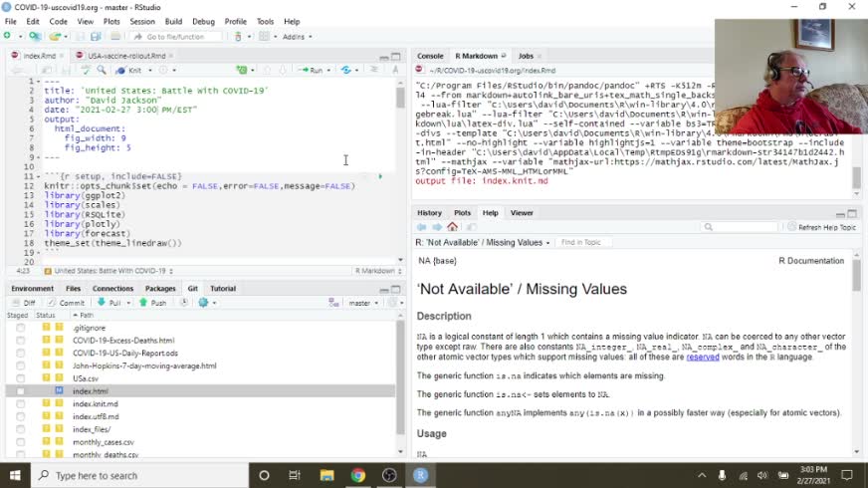Click the Find in Topic field

pyautogui.click(x=584, y=243)
